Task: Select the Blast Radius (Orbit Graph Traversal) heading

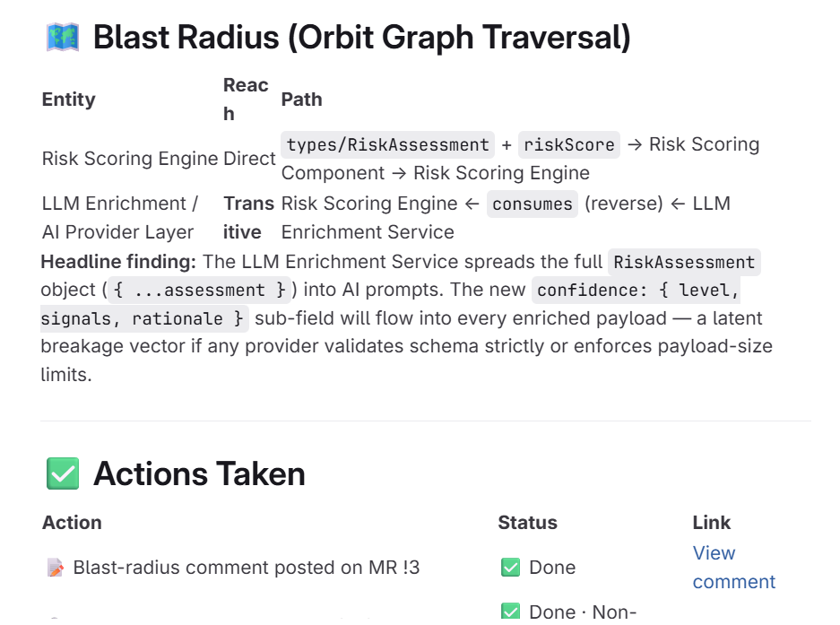Action: [361, 38]
